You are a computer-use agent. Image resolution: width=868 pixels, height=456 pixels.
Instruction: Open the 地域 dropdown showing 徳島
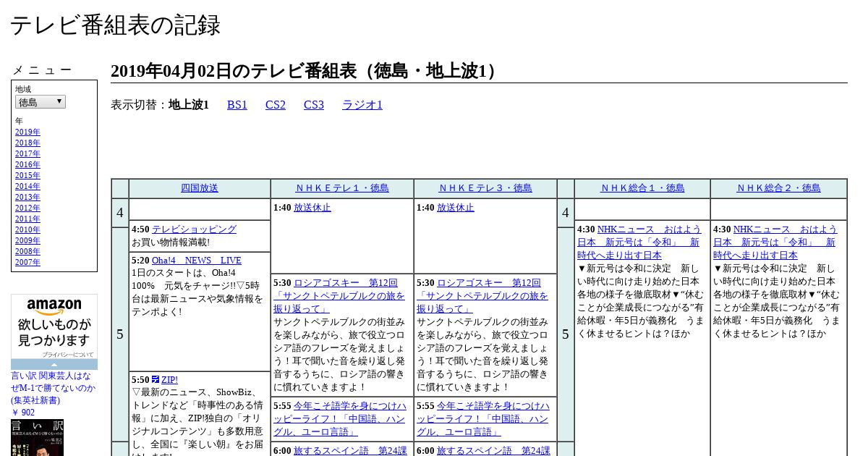click(x=41, y=102)
